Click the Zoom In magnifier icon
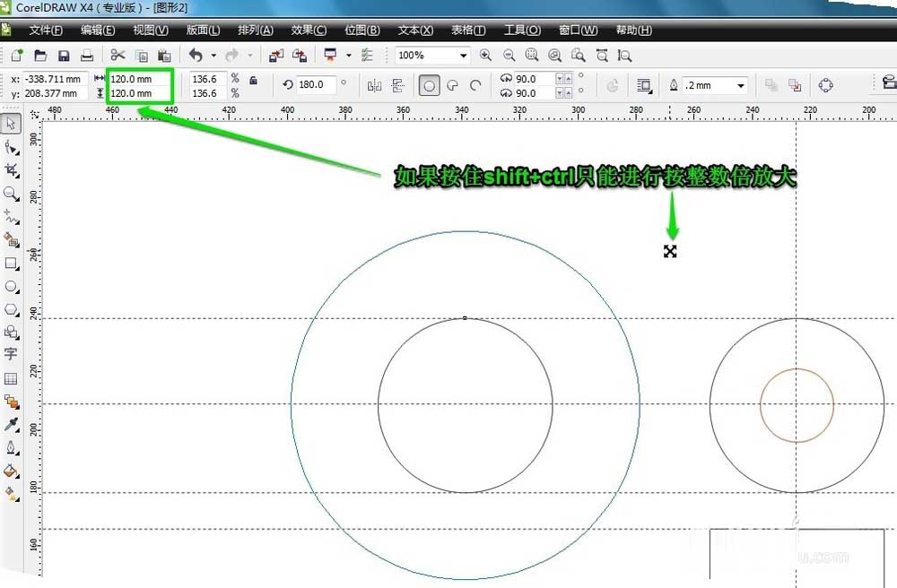The image size is (897, 588). pos(484,55)
